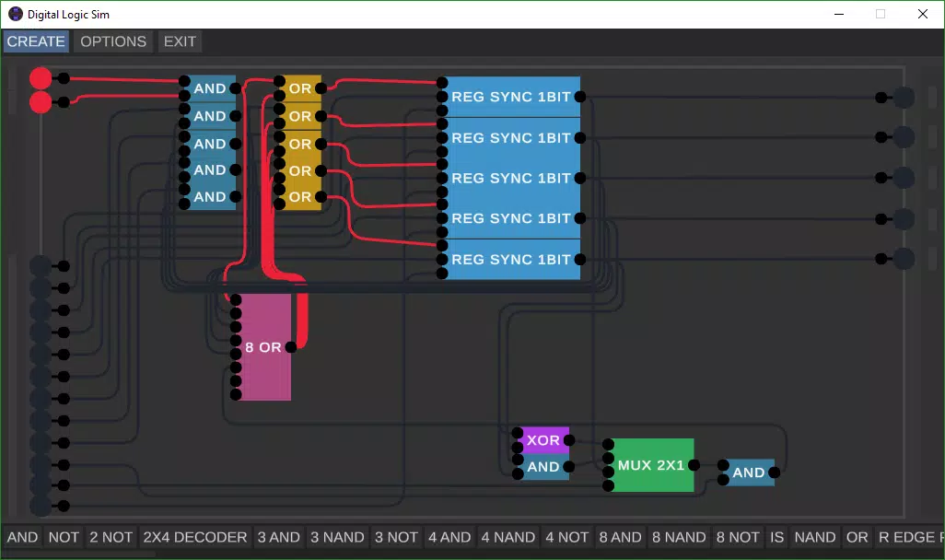Pick NOT chip from bottom bar
The width and height of the screenshot is (945, 560).
pyautogui.click(x=64, y=537)
